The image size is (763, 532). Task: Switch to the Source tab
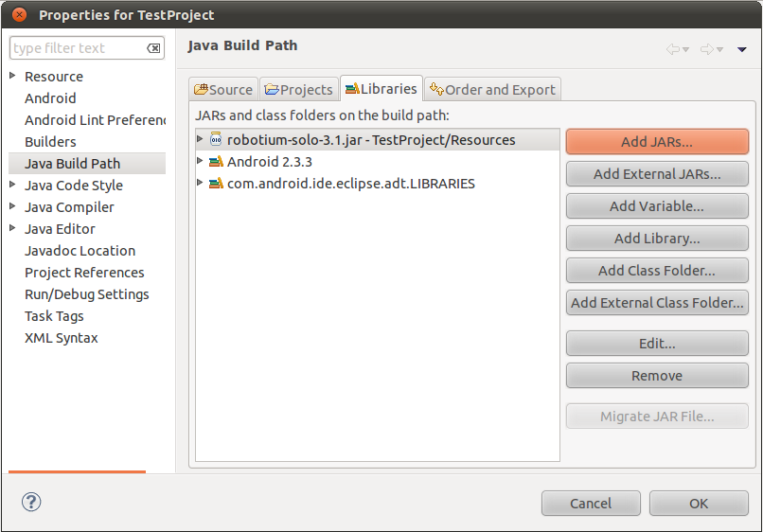[223, 90]
